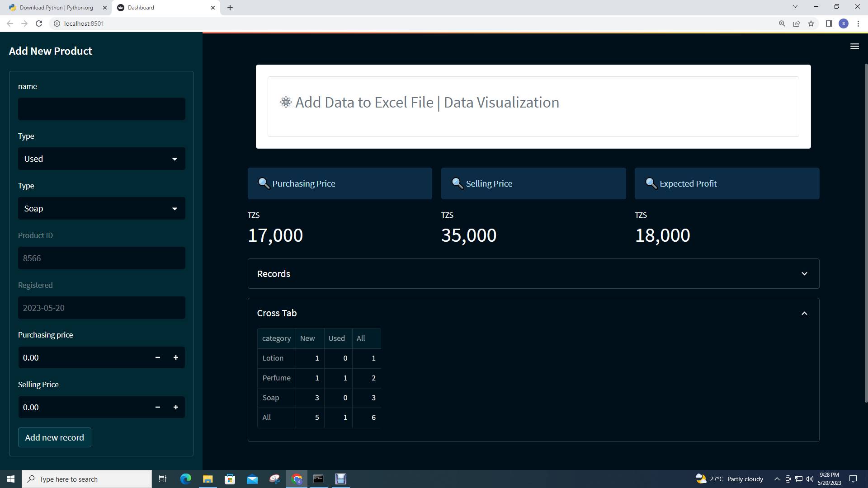Screen dimensions: 868x488
Task: Collapse the Cross Tab section
Action: (x=804, y=313)
